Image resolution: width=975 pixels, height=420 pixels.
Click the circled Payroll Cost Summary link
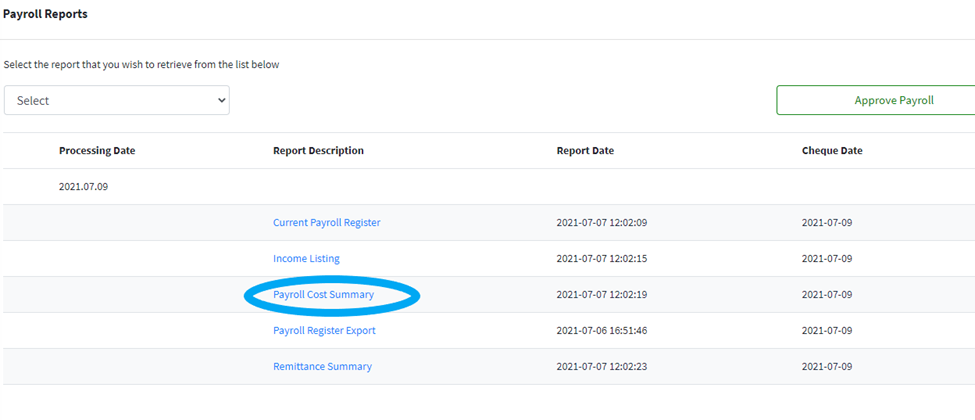pyautogui.click(x=323, y=295)
